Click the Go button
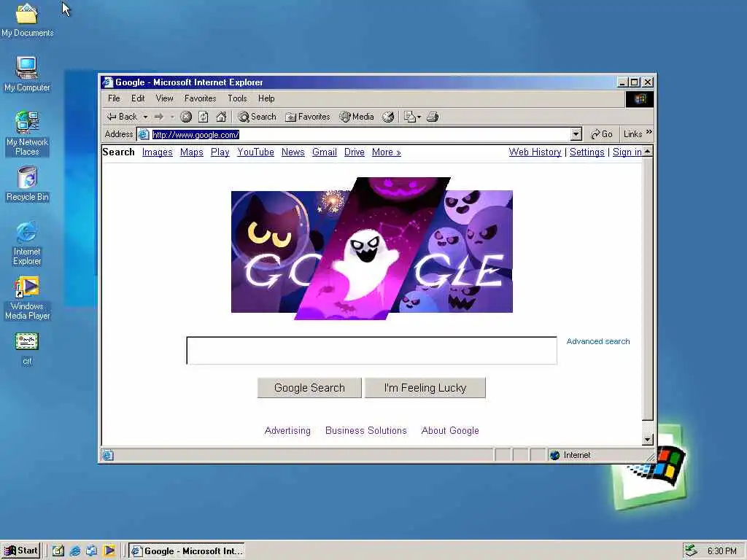The width and height of the screenshot is (747, 560). coord(601,134)
